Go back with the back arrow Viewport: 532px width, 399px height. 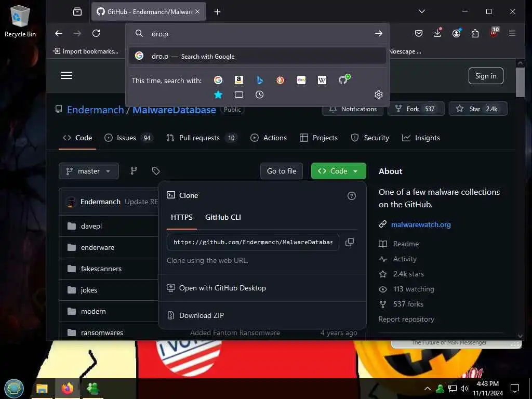(x=59, y=33)
